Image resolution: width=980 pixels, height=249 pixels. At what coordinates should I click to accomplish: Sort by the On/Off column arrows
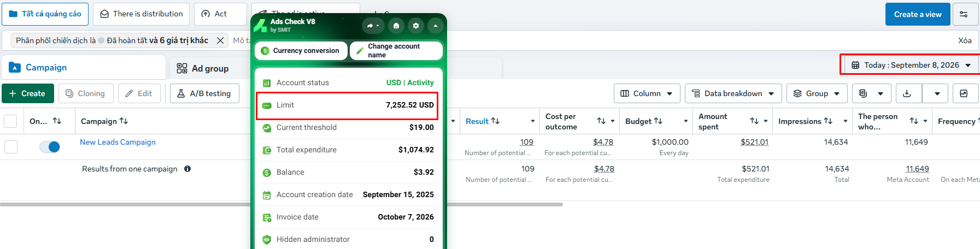(57, 121)
